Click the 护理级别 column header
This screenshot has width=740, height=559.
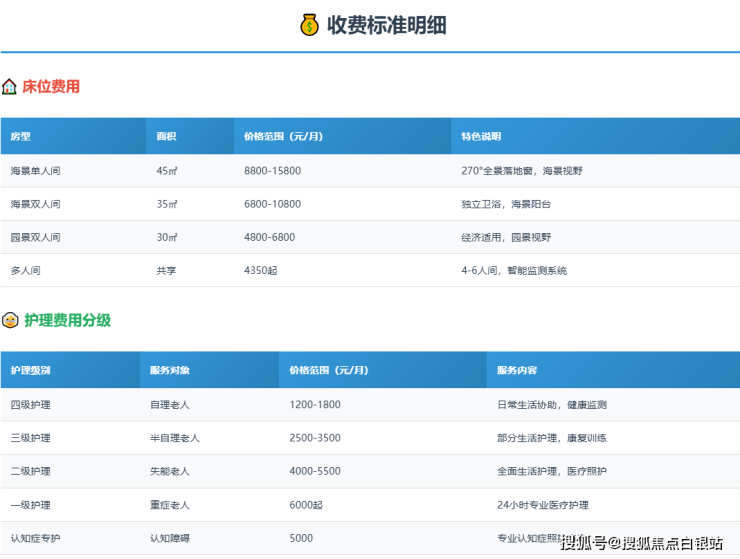30,370
